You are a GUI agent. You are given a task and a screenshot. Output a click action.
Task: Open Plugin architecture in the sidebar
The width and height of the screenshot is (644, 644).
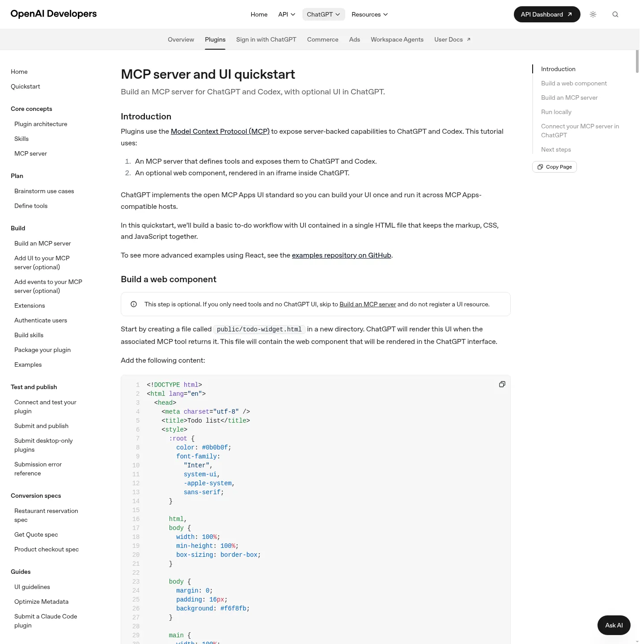(41, 124)
